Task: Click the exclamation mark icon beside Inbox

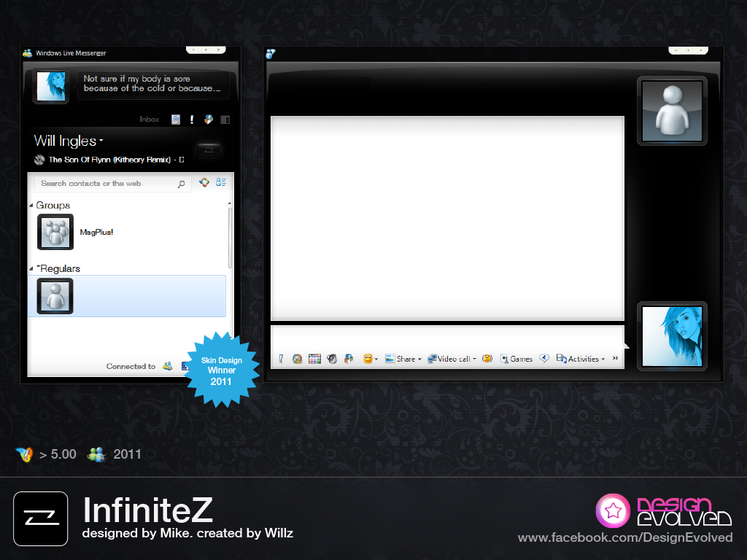Action: point(192,120)
